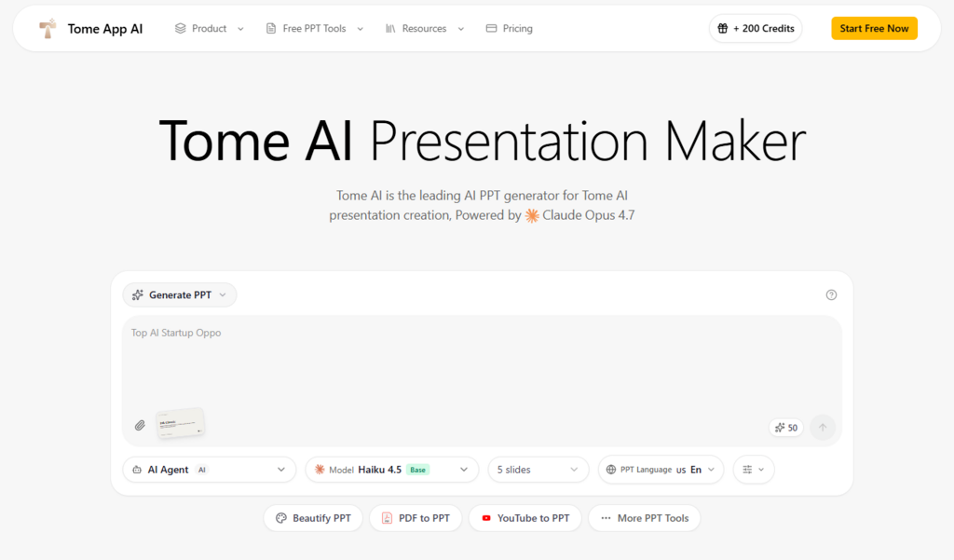This screenshot has width=954, height=560.
Task: Open the advanced settings sliders dropdown
Action: click(753, 470)
